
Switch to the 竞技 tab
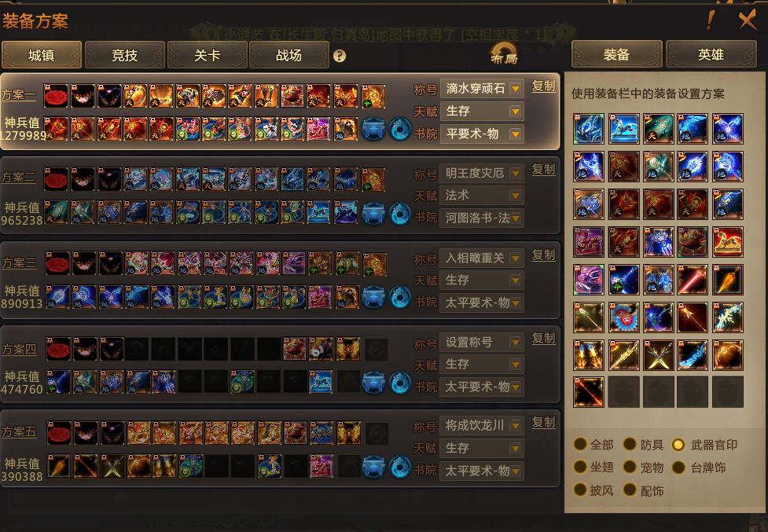pyautogui.click(x=124, y=55)
